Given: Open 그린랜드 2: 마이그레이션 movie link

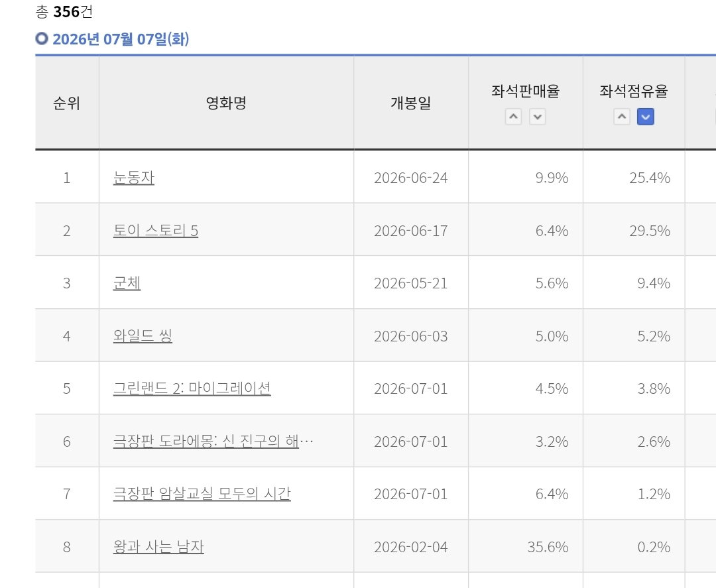Looking at the screenshot, I should pos(192,388).
